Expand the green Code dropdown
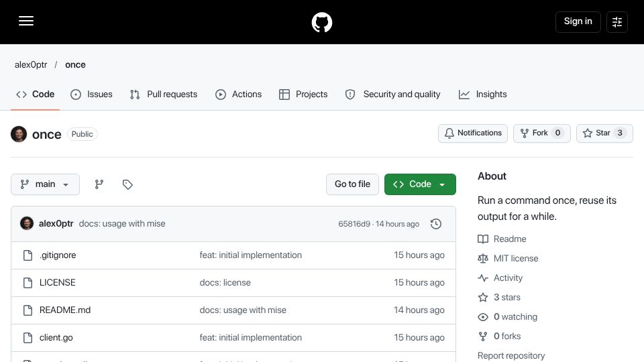Image resolution: width=644 pixels, height=362 pixels. (x=420, y=184)
